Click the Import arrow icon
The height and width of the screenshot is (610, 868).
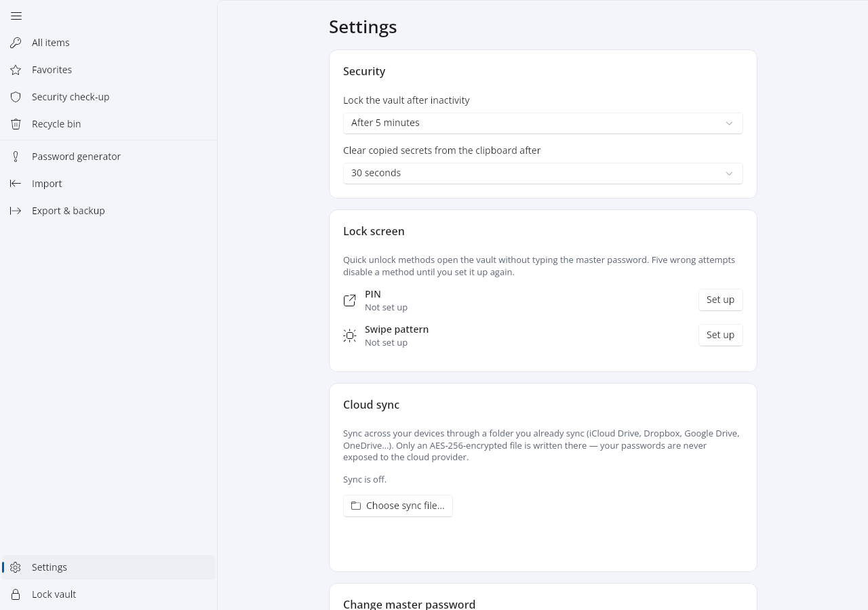[x=16, y=184]
